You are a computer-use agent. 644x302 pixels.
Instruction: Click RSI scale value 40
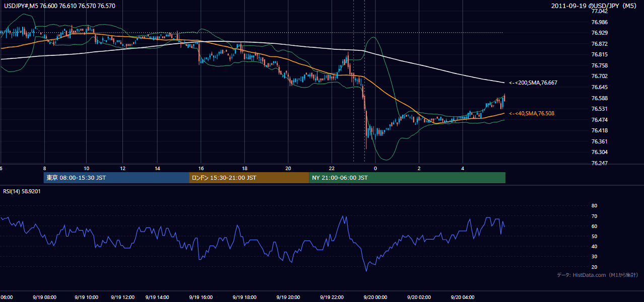[594, 247]
